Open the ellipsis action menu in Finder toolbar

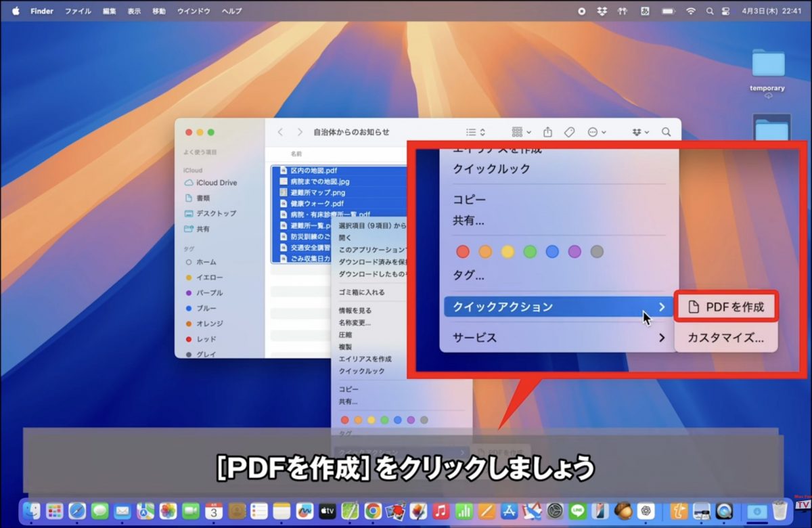(597, 132)
